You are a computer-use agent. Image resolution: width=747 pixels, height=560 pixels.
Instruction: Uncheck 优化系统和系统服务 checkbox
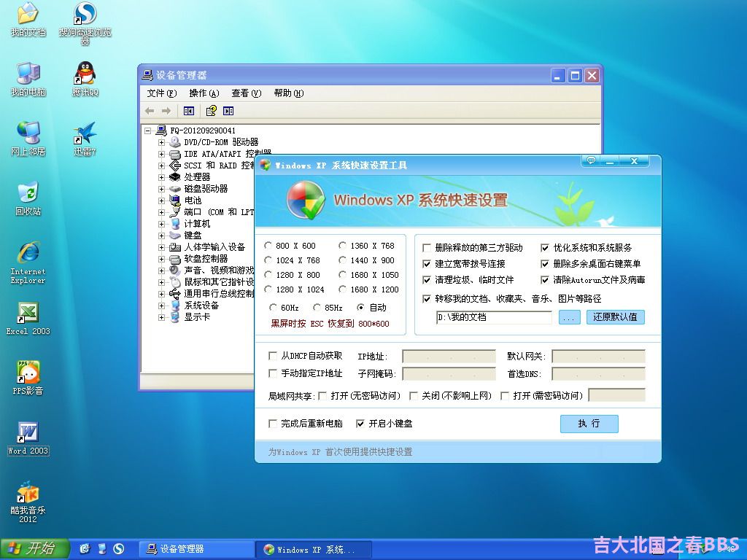click(x=545, y=248)
